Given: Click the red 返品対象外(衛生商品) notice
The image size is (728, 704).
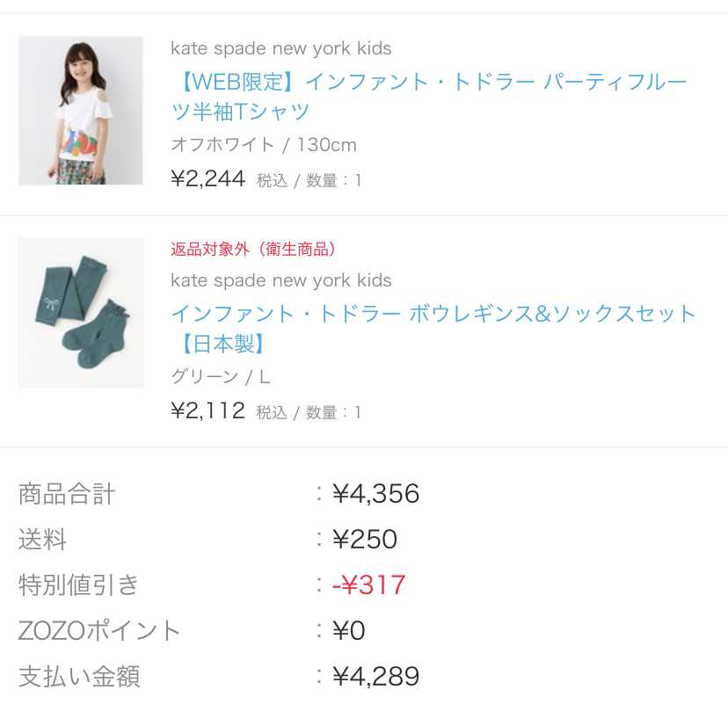Looking at the screenshot, I should point(253,249).
